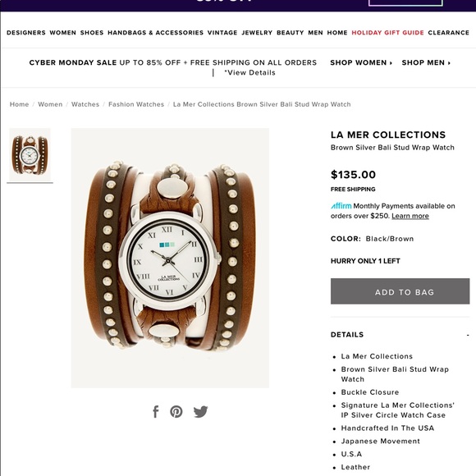This screenshot has height=476, width=476.
Task: Return to Home breadcrumb
Action: [19, 104]
